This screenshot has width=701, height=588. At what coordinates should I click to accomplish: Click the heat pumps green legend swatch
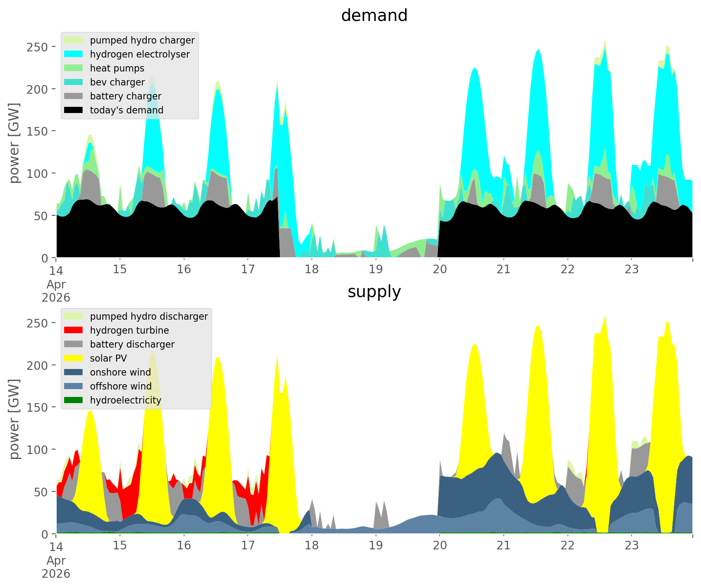coord(74,68)
